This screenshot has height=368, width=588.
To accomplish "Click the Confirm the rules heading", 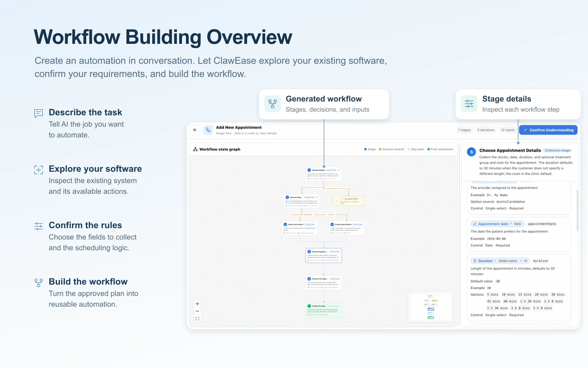I will (x=85, y=225).
